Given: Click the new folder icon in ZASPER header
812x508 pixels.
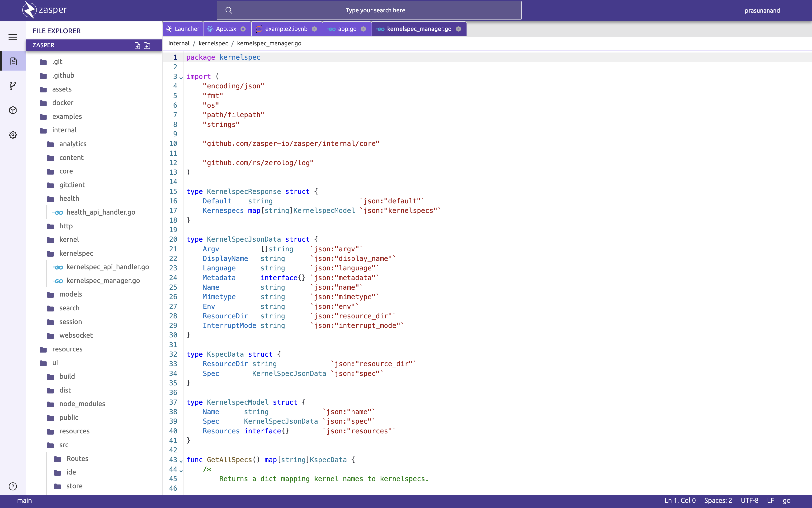Looking at the screenshot, I should pyautogui.click(x=147, y=46).
